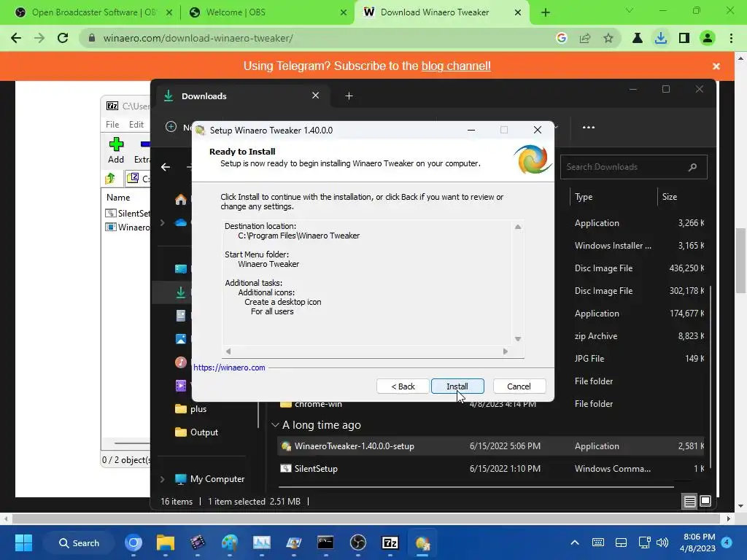Screen dimensions: 747x560
Task: Cancel the Winaero Tweaker setup
Action: pyautogui.click(x=519, y=386)
